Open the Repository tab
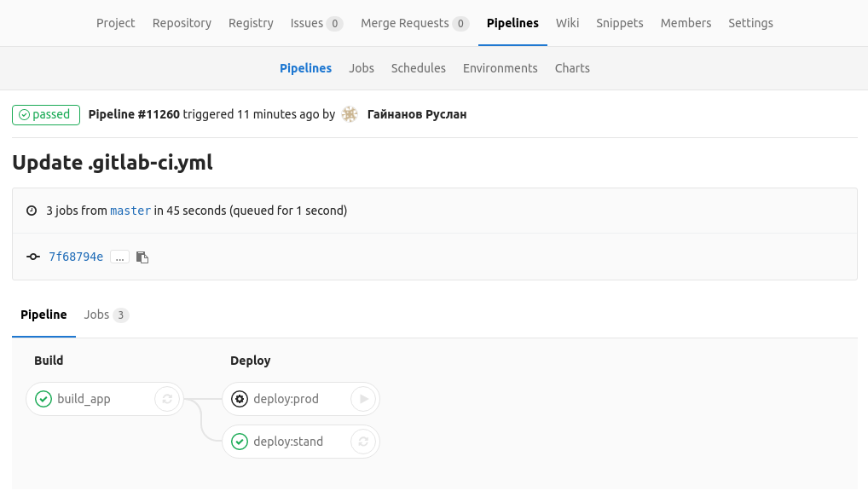This screenshot has width=868, height=491. click(182, 23)
